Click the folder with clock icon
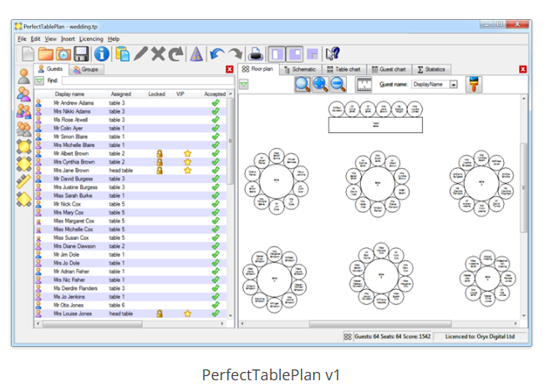 pyautogui.click(x=64, y=54)
